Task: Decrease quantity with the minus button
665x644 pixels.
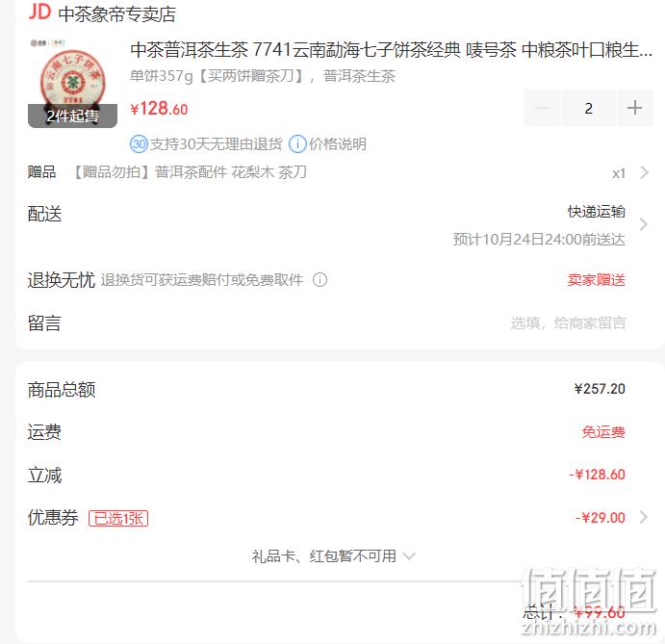Action: (543, 108)
